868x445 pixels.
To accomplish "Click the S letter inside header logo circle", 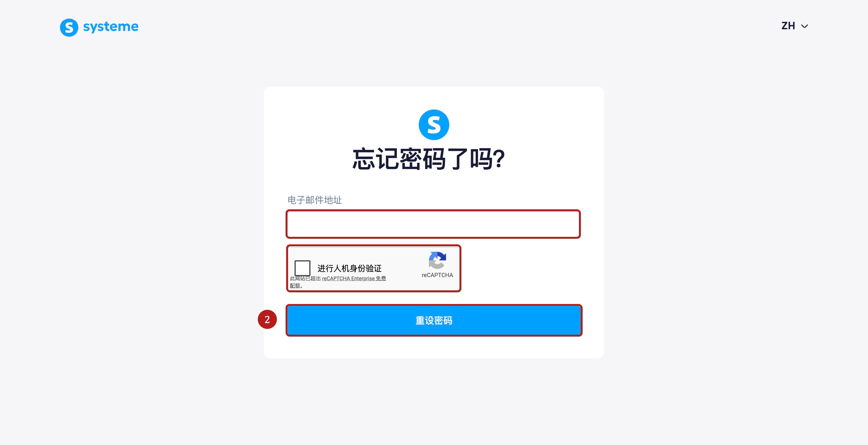I will (x=69, y=28).
